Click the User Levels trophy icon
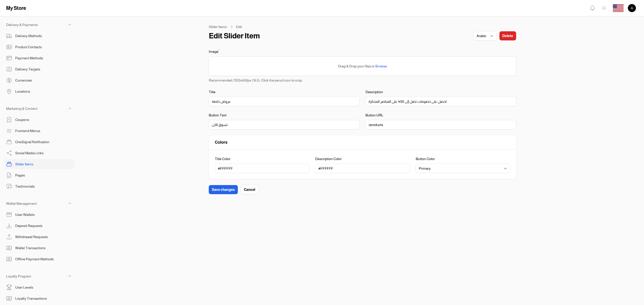 9,287
